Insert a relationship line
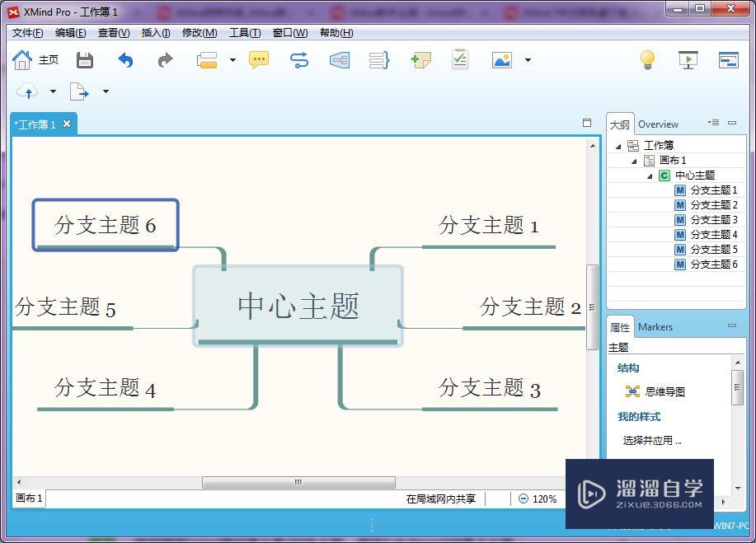This screenshot has width=756, height=543. [299, 60]
